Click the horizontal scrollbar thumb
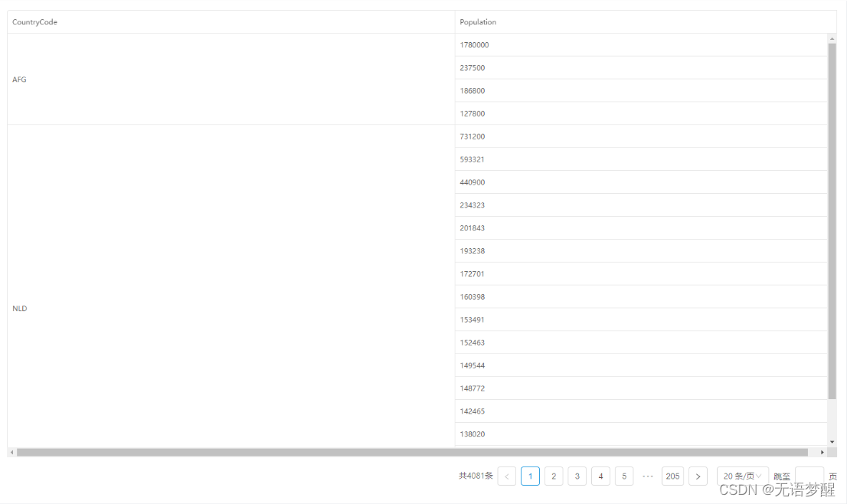Screen dimensions: 847x504 (412, 452)
